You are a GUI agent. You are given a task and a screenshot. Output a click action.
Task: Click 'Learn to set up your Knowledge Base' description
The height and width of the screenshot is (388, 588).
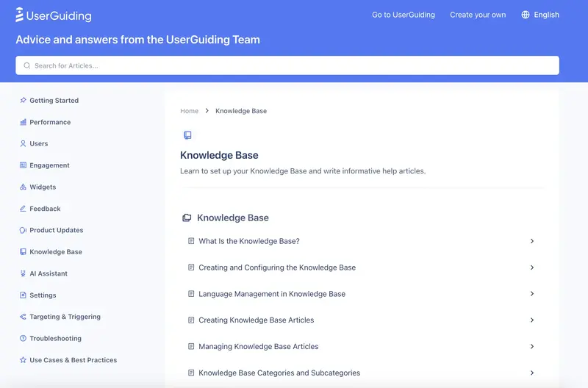303,171
